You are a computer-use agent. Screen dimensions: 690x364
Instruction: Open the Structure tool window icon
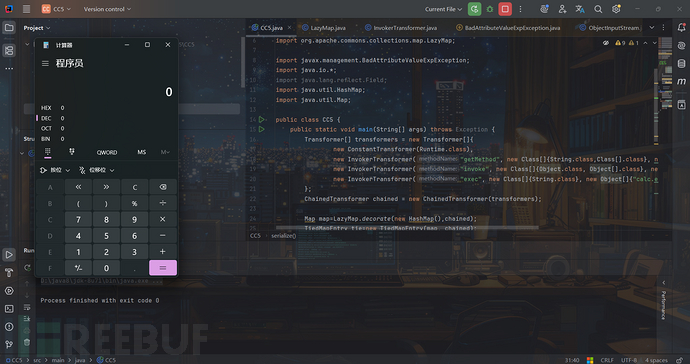click(x=9, y=50)
